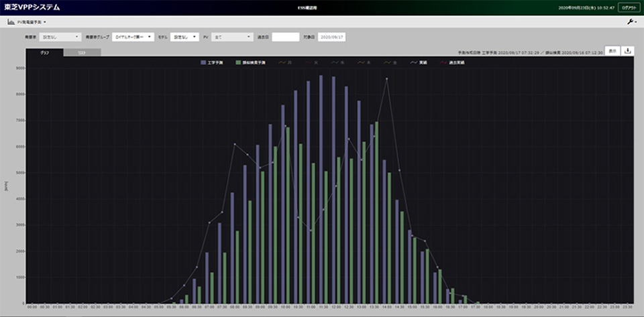Toggle the 類似検索予測 green bar series in legend
The image size is (644, 317).
tap(251, 63)
